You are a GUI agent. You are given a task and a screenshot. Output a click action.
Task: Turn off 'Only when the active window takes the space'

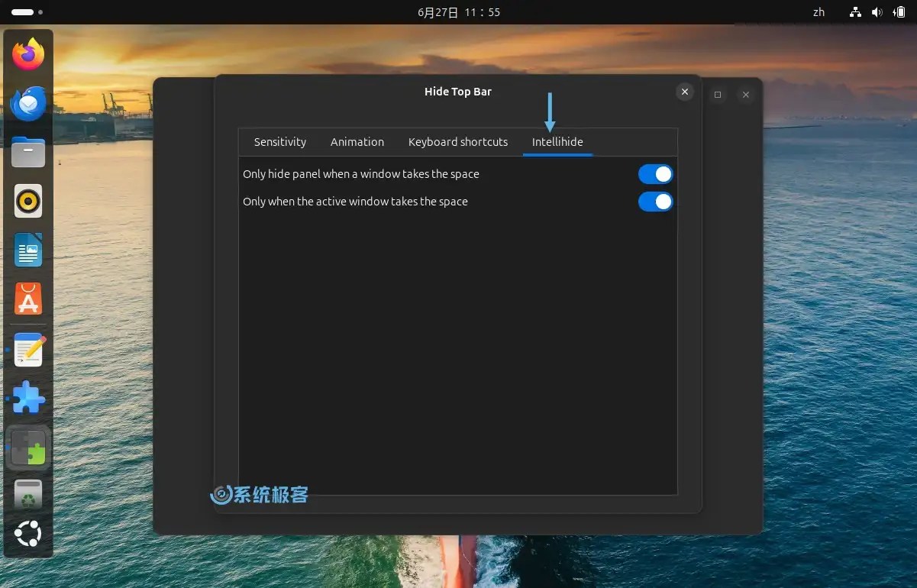point(655,202)
